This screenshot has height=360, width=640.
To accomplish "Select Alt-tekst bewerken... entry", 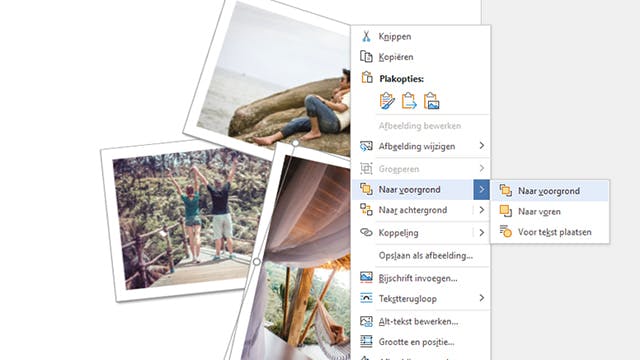I will (420, 321).
